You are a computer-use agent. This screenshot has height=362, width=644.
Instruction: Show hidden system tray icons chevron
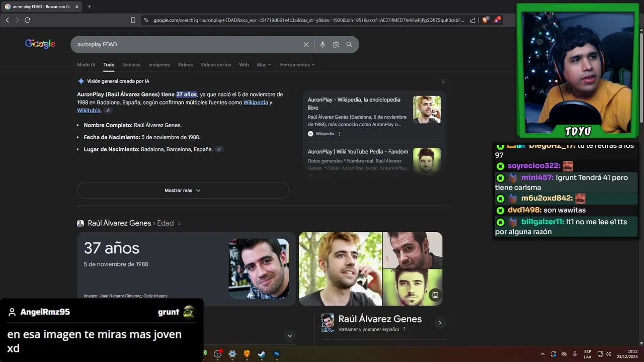(x=542, y=354)
